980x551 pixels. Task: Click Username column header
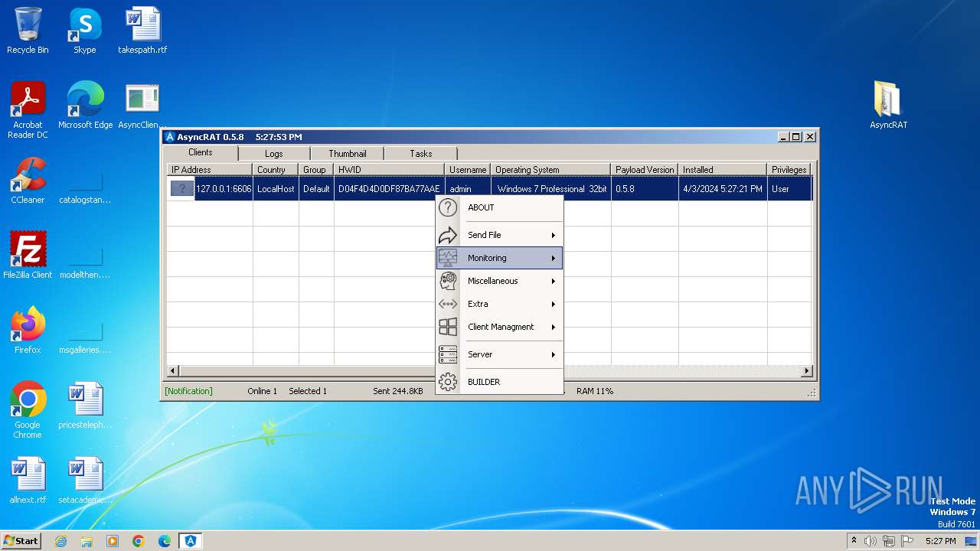tap(468, 169)
